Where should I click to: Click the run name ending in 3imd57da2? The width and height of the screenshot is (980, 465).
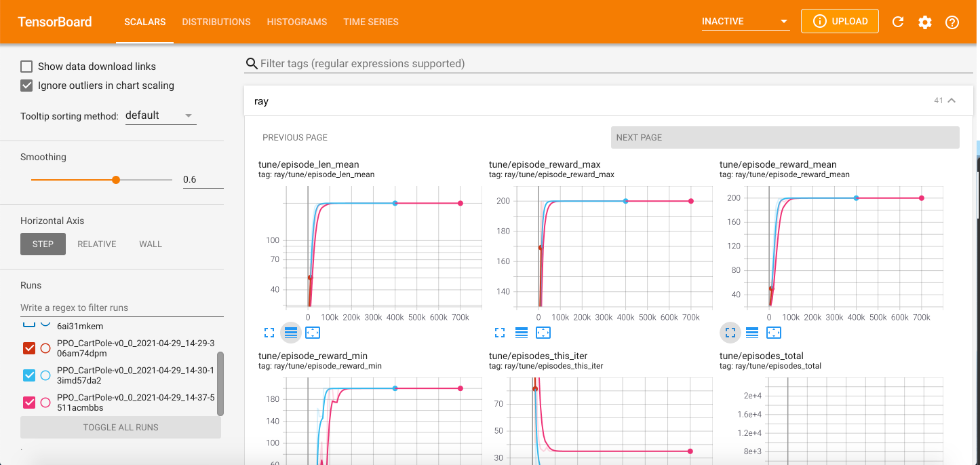(x=136, y=375)
